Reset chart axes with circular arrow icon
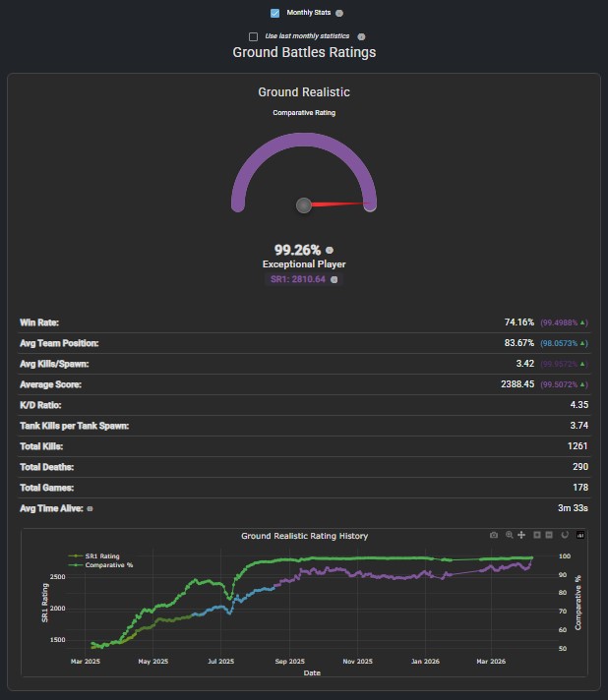The height and width of the screenshot is (700, 608). [565, 535]
